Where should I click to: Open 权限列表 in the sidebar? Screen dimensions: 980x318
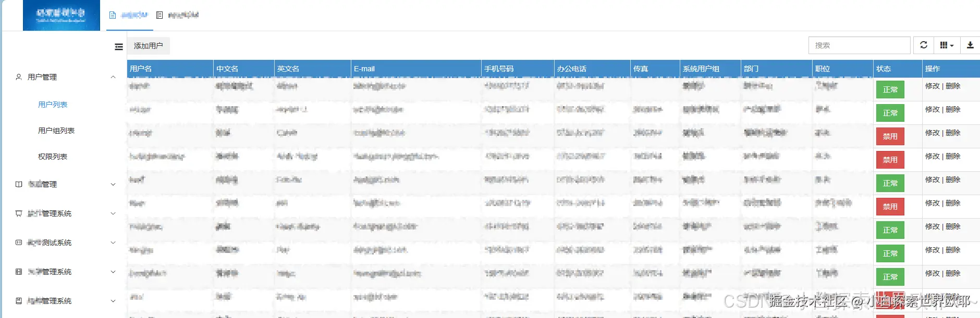click(53, 157)
